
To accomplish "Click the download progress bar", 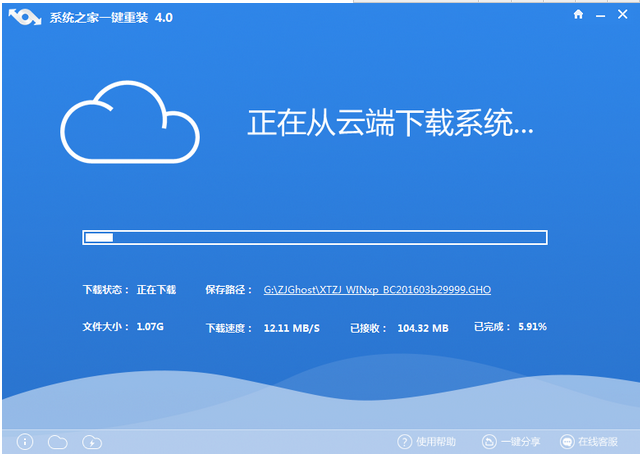I will click(314, 237).
